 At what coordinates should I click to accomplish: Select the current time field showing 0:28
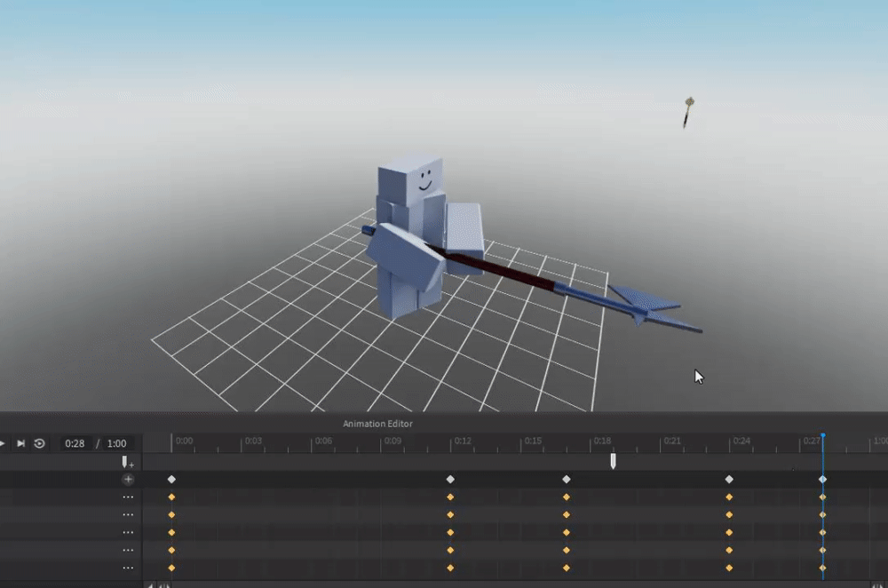tap(75, 443)
